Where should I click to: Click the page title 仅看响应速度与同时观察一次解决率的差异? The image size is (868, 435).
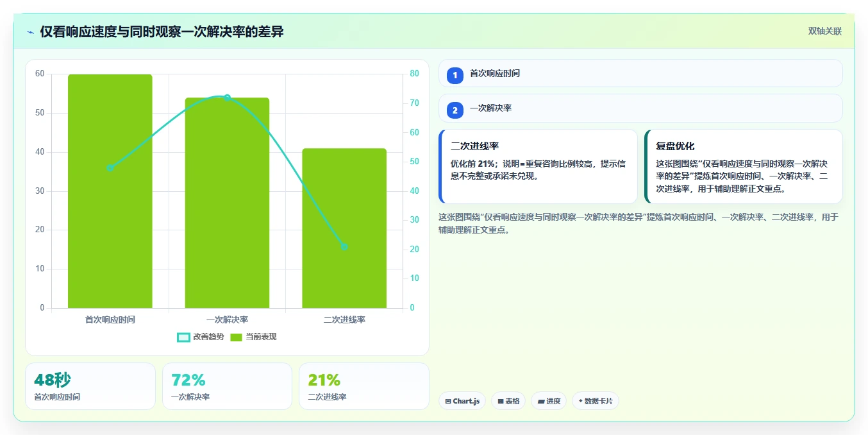[162, 32]
